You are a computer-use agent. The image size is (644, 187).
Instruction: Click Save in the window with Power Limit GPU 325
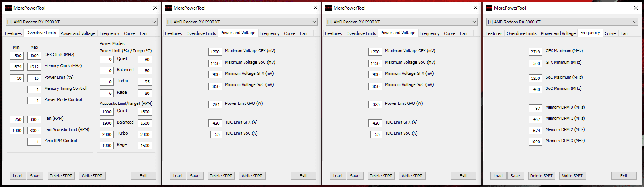click(355, 176)
